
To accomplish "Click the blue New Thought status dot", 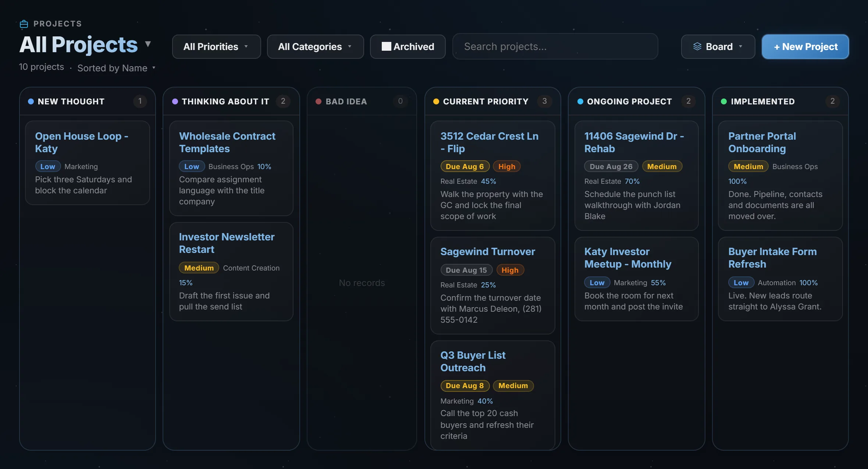I will [x=31, y=101].
